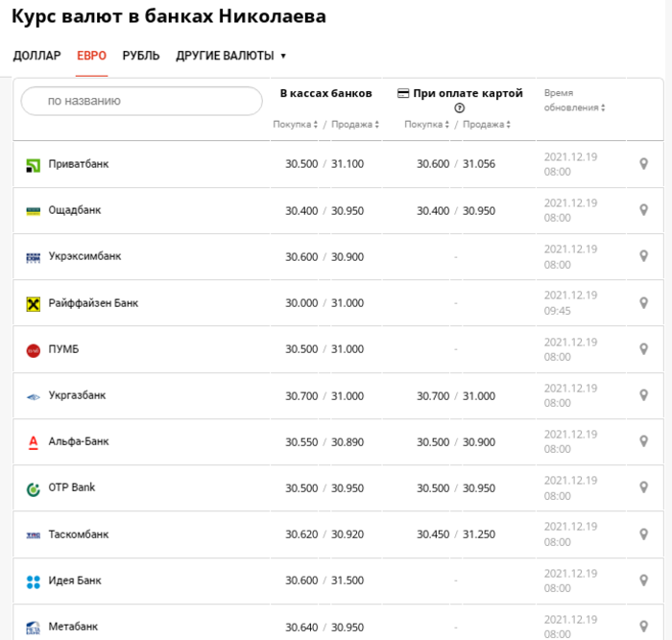This screenshot has height=640, width=672.
Task: Click the OTP Bank logo icon
Action: (x=33, y=488)
